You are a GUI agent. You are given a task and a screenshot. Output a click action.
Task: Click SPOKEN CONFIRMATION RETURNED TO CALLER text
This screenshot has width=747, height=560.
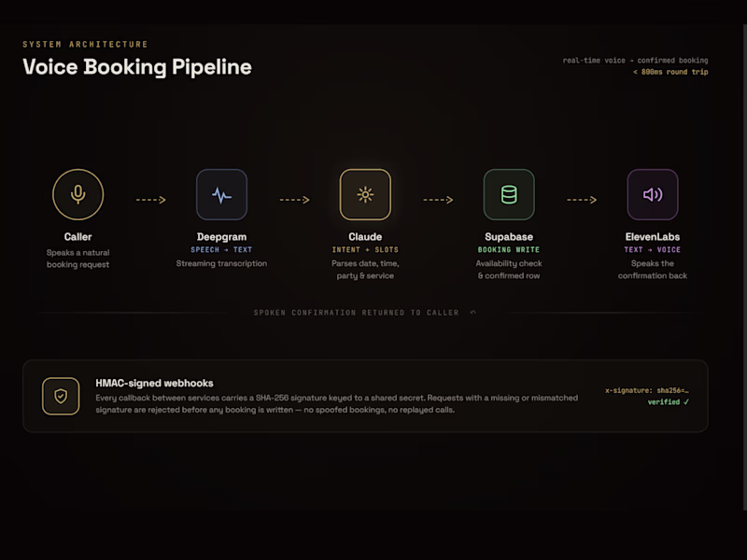tap(357, 313)
